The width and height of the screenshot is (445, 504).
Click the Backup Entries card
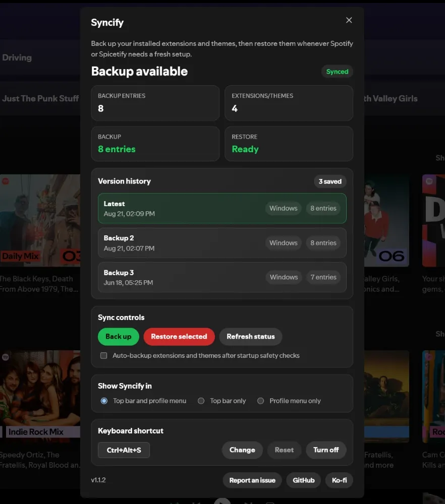click(155, 103)
